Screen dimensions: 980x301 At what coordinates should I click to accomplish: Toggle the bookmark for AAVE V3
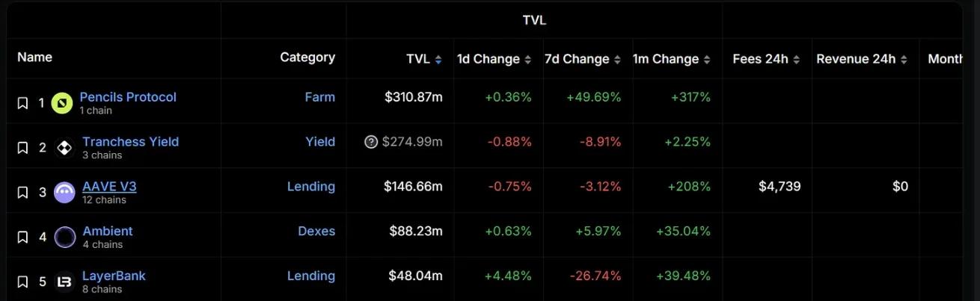[x=22, y=193]
